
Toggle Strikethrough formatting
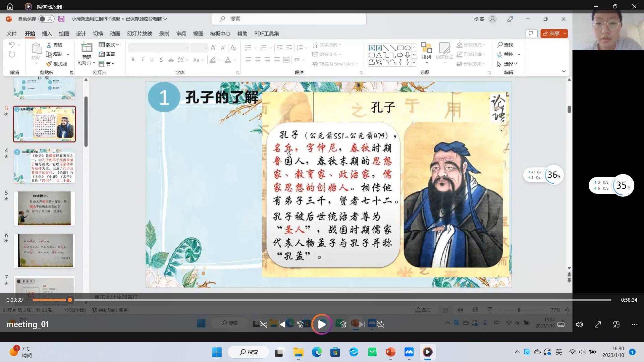tap(171, 60)
